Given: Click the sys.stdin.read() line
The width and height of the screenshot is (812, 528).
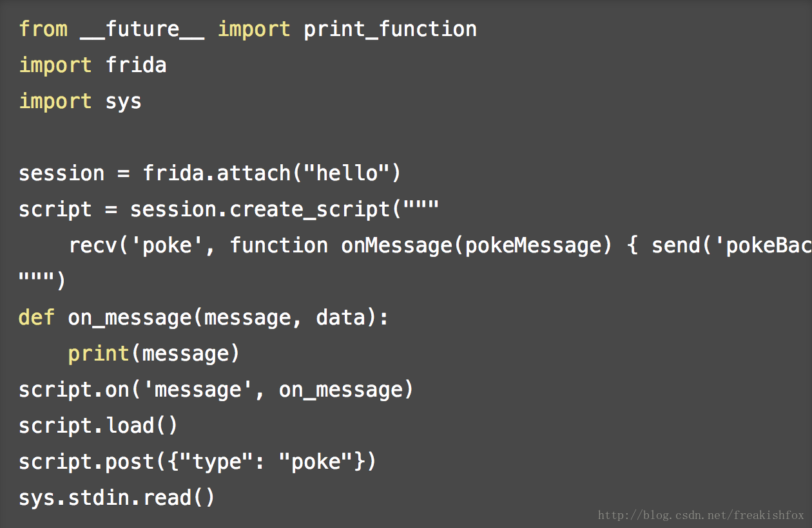Looking at the screenshot, I should 117,498.
